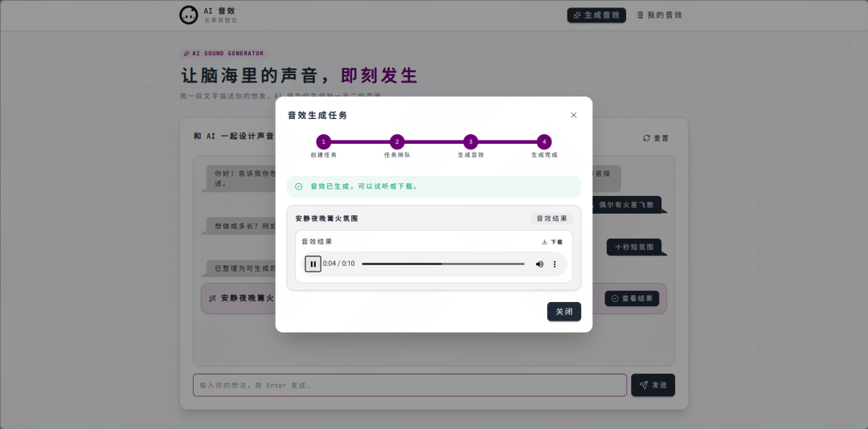Download the generated sound effect
This screenshot has height=429, width=868.
(x=552, y=242)
